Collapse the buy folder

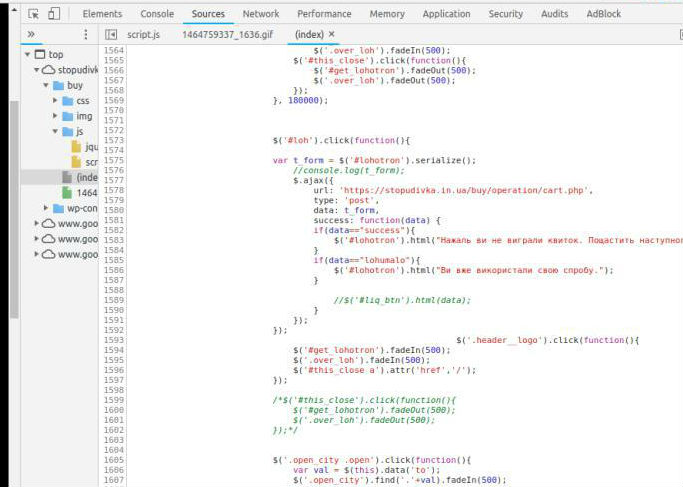tap(46, 85)
